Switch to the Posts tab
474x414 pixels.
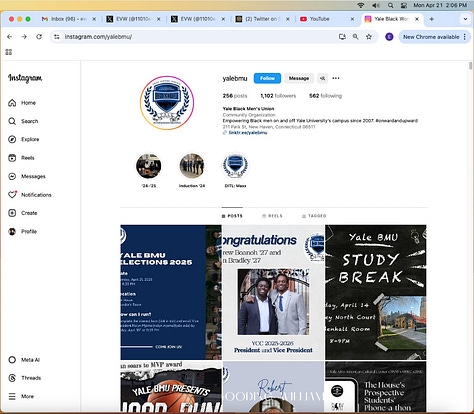(232, 216)
